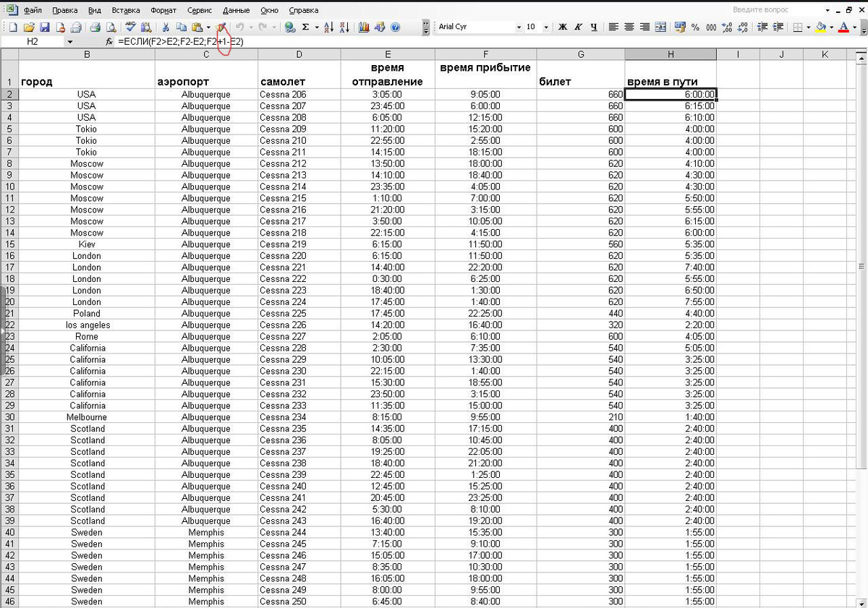Click the Undo arrow icon

pyautogui.click(x=239, y=27)
